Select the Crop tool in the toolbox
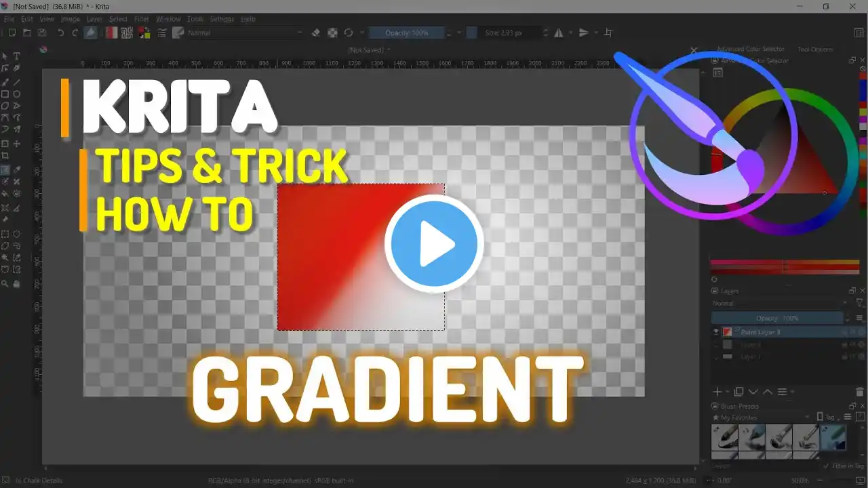 pyautogui.click(x=5, y=156)
